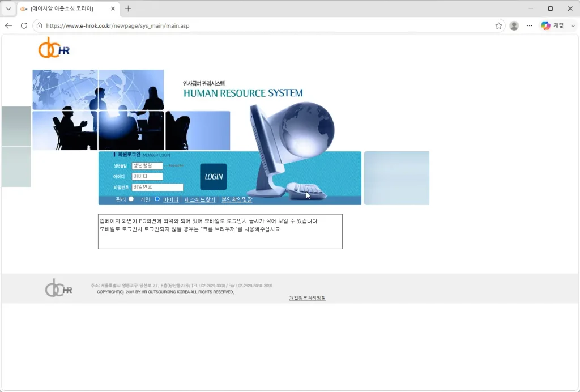
Task: Click the gray footer HR logo
Action: click(x=59, y=288)
